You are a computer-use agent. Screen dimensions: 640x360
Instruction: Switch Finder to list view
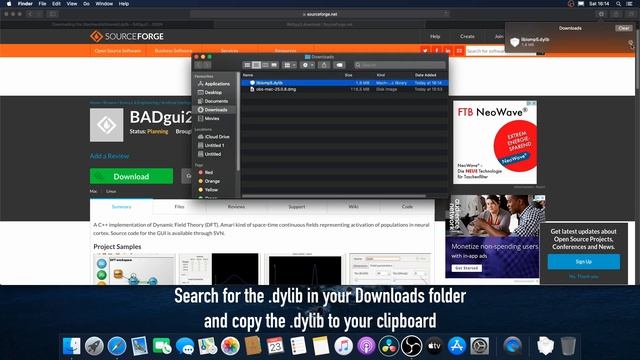coord(256,65)
